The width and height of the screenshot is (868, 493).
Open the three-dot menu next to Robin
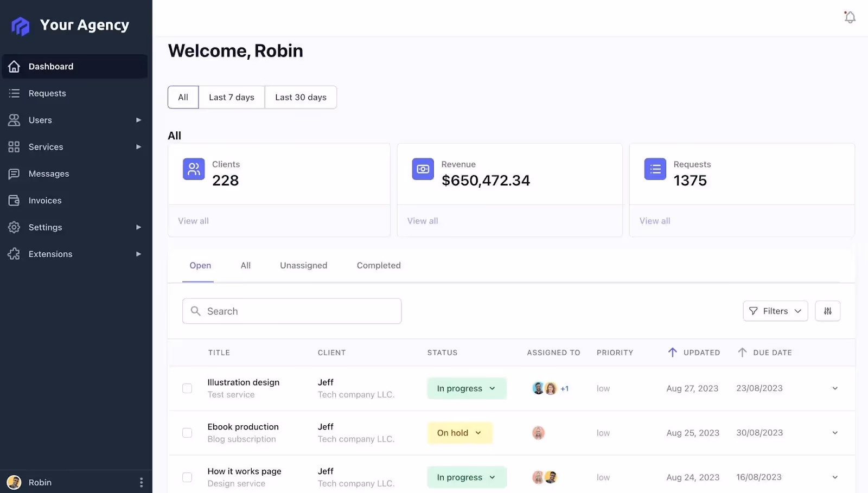[x=141, y=482]
